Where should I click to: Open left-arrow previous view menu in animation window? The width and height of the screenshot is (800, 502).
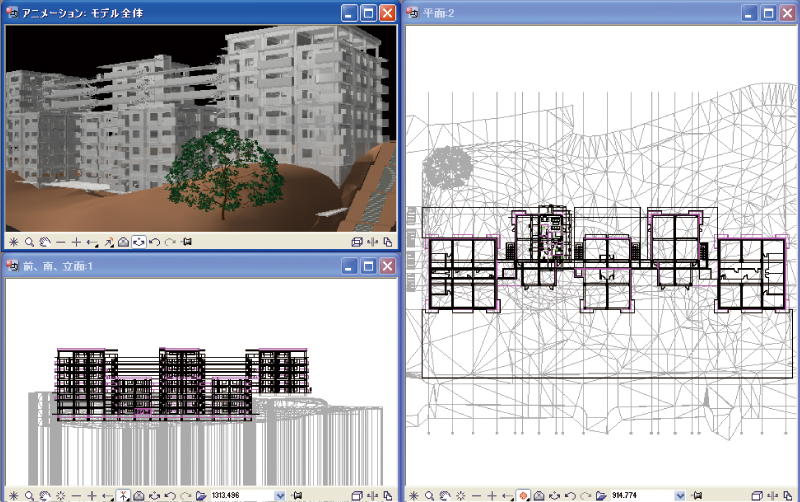[92, 242]
